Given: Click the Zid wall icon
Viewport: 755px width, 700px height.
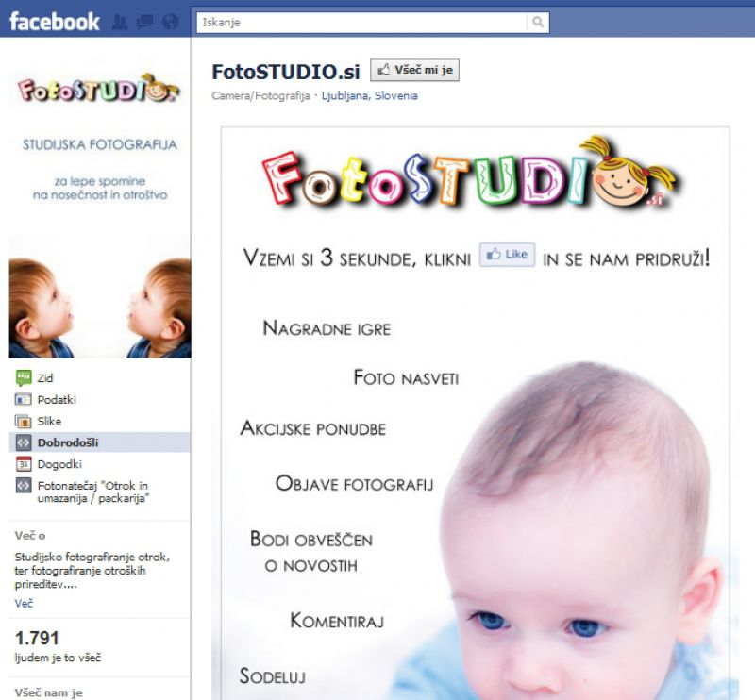Looking at the screenshot, I should coord(24,378).
